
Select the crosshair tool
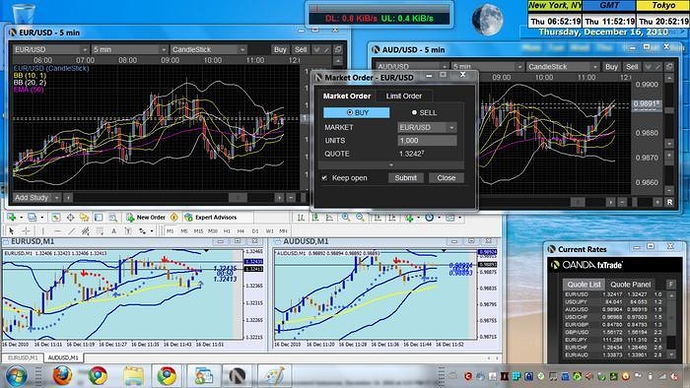(x=26, y=231)
